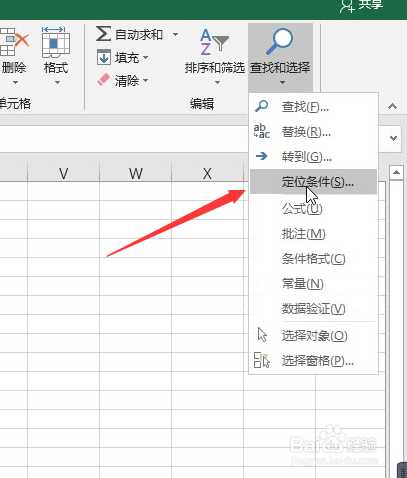Click the Fill (填充) down-arrow icon
The image size is (407, 478).
click(x=104, y=58)
